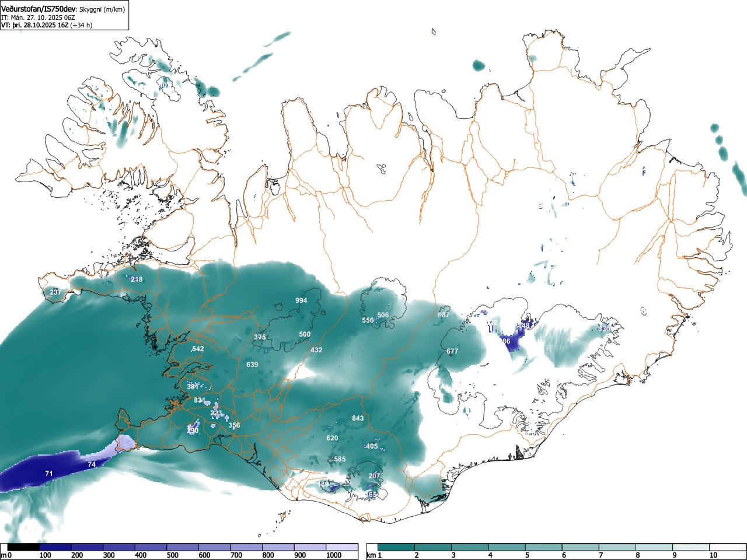Select the 900–1000 m pale legend segment
The image size is (747, 560).
tap(310, 547)
